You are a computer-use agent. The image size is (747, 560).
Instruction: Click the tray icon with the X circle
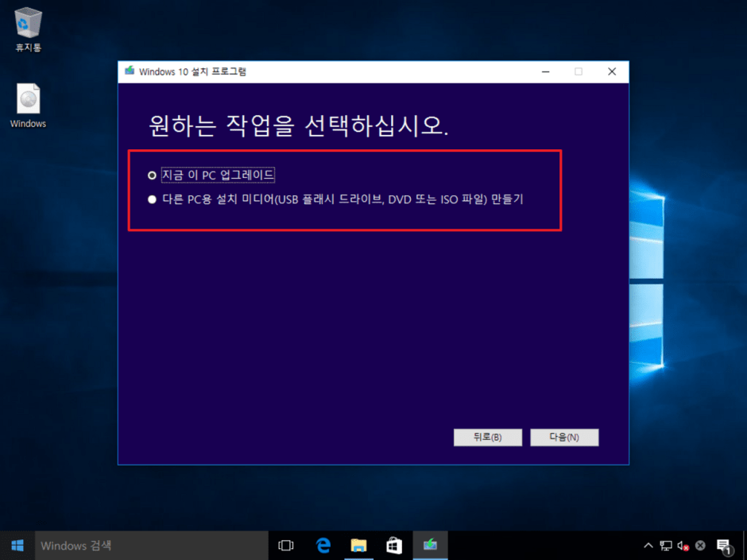(700, 546)
